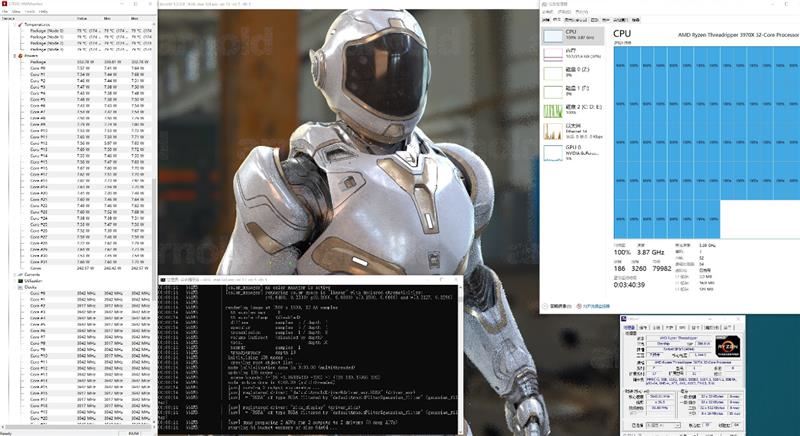The image size is (800, 436).
Task: Select the Memory item in performance sidebar
Action: (x=573, y=54)
